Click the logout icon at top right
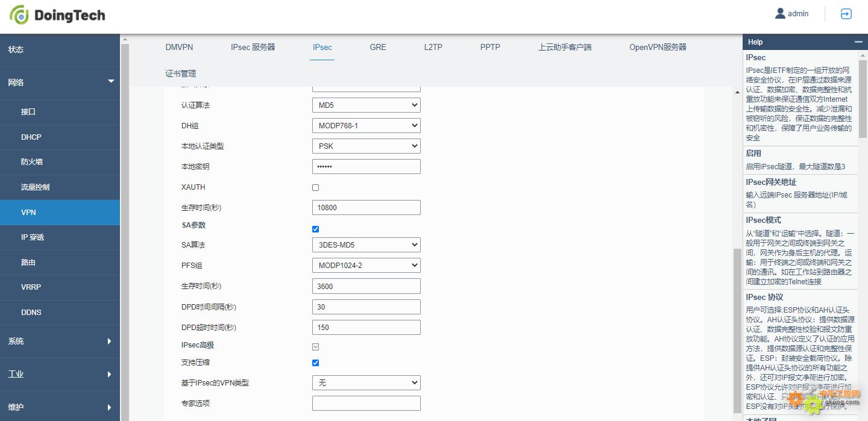Image resolution: width=868 pixels, height=421 pixels. pos(846,14)
